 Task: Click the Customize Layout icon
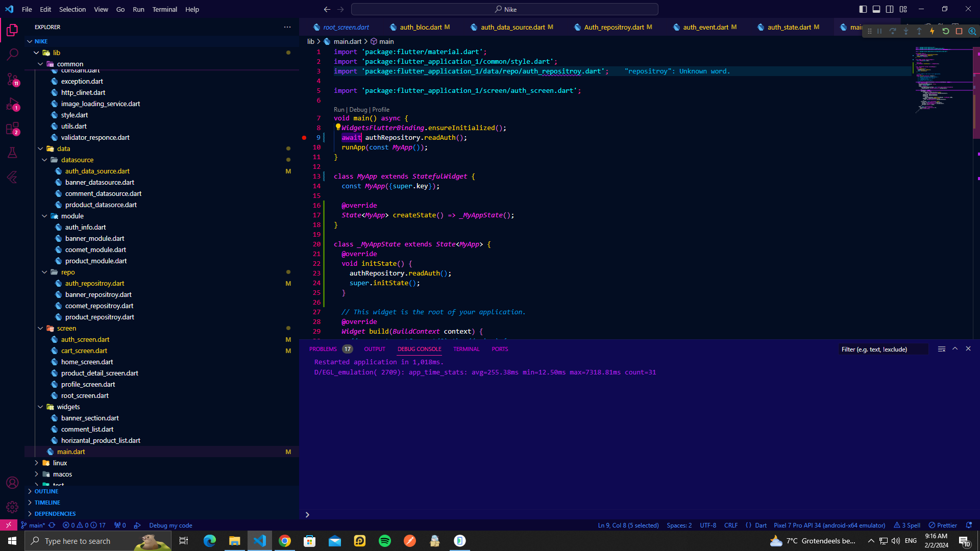click(x=903, y=9)
